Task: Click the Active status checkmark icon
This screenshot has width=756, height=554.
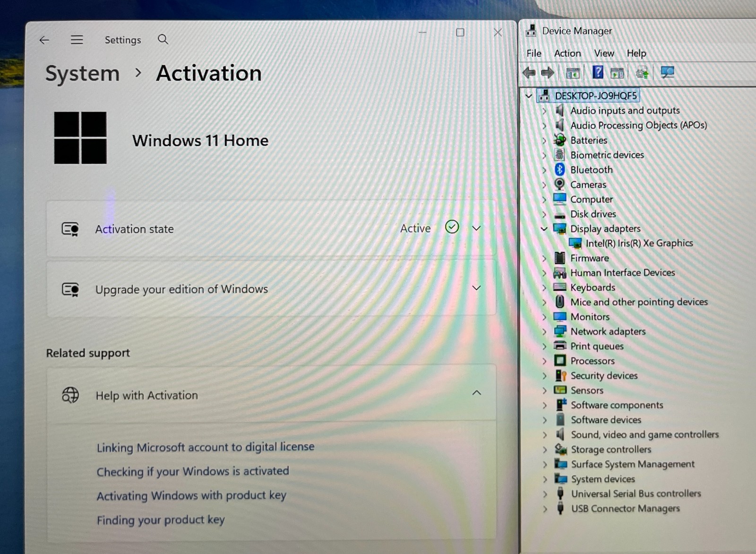Action: [x=452, y=227]
